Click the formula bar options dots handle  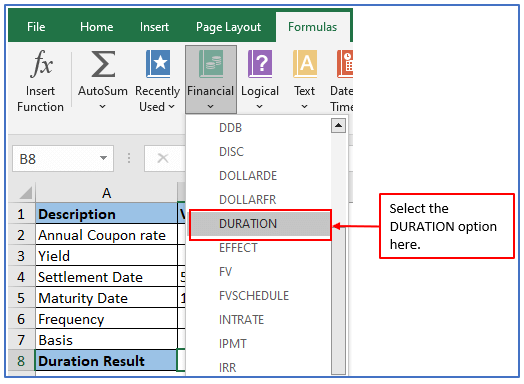(129, 158)
